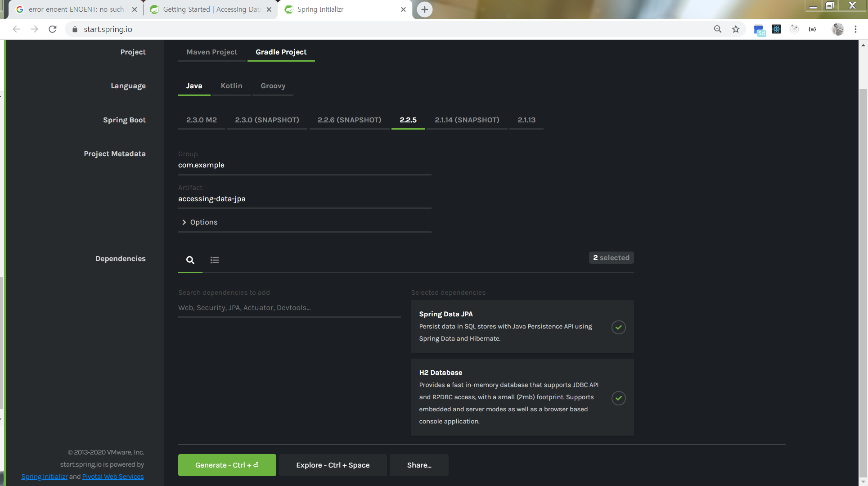Click the dependency search magnifier icon
Viewport: 868px width, 486px height.
click(190, 260)
